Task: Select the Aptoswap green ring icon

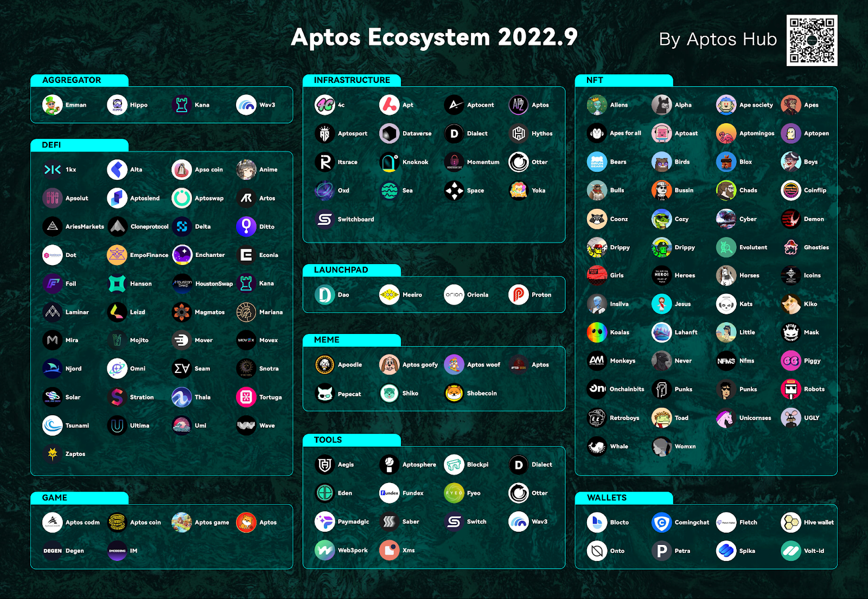Action: click(x=182, y=198)
